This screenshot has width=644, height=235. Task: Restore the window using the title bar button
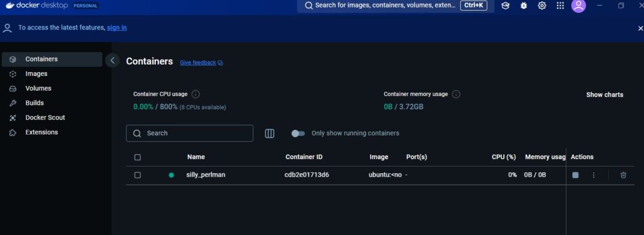point(621,6)
